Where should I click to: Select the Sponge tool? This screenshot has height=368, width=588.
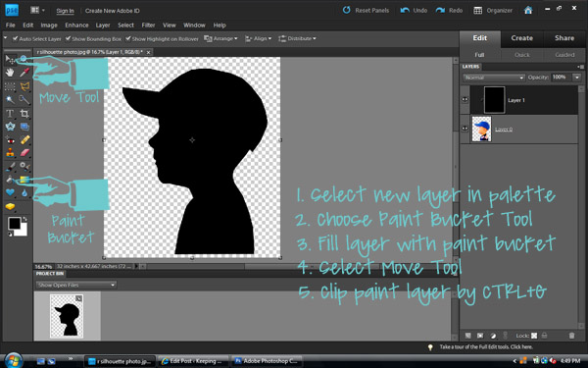pos(10,206)
